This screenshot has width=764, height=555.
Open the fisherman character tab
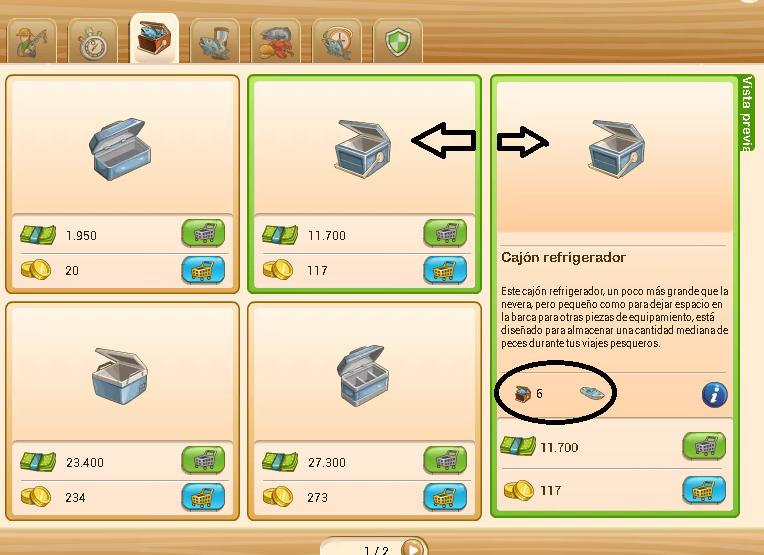[32, 42]
